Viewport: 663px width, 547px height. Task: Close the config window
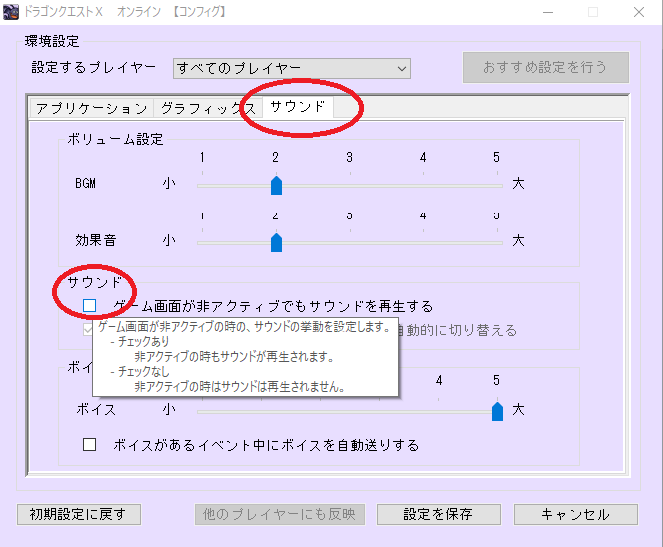point(639,12)
